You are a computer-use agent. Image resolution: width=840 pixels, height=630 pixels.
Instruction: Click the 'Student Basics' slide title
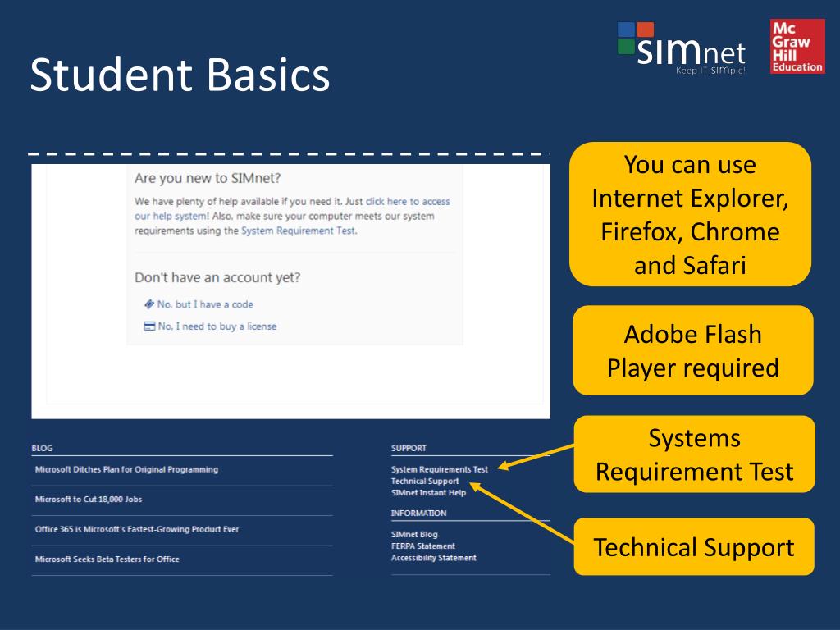(x=180, y=75)
